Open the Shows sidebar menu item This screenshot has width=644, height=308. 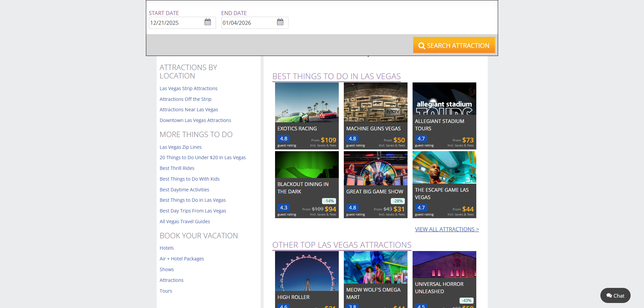167,269
